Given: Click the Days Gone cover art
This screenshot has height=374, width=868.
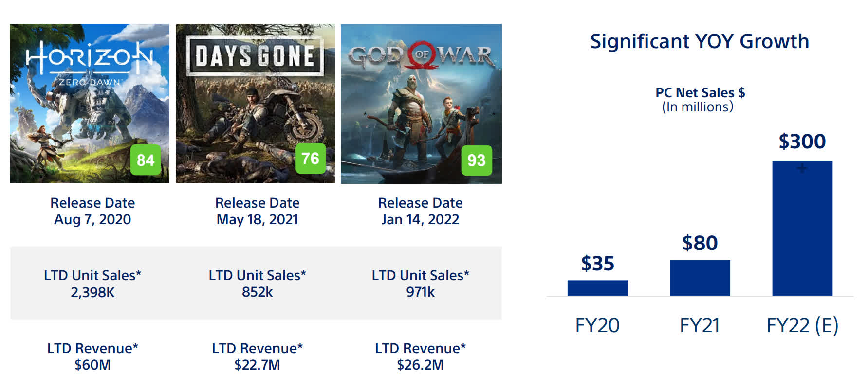Looking at the screenshot, I should pos(255,102).
